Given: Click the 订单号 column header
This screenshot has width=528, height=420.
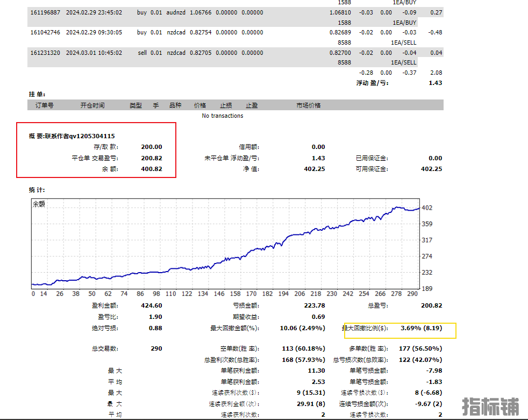Looking at the screenshot, I should pos(45,105).
